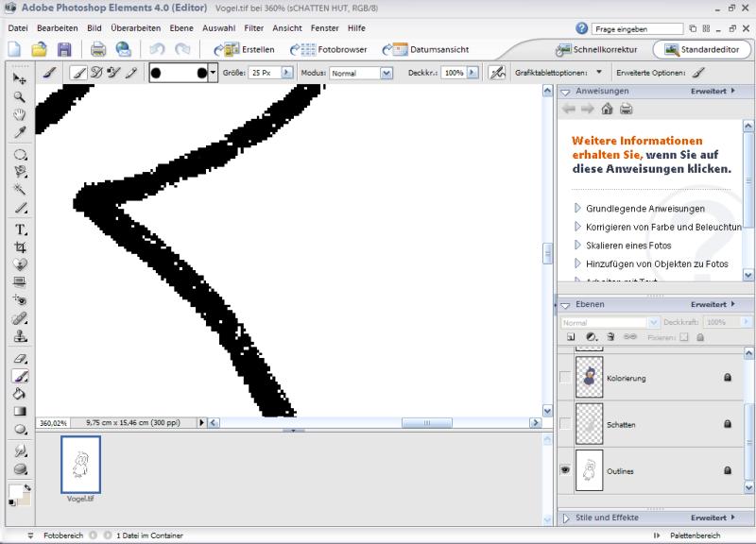This screenshot has height=544, width=756.
Task: Show the Kolorierung layer
Action: tap(565, 378)
